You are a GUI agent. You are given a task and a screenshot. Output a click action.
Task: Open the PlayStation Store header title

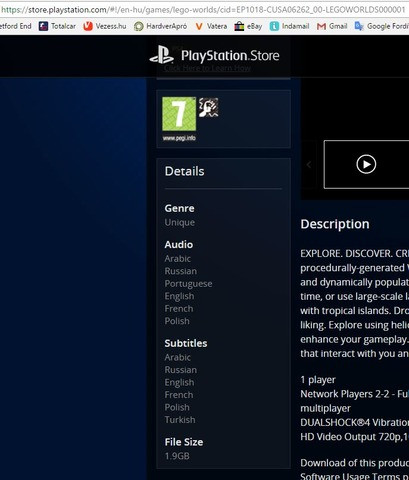230,56
